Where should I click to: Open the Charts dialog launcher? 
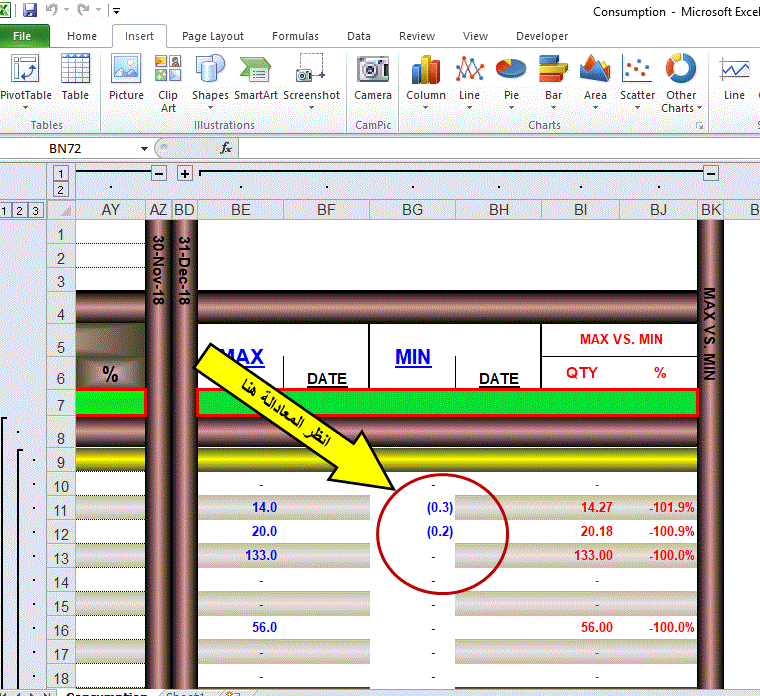click(699, 126)
